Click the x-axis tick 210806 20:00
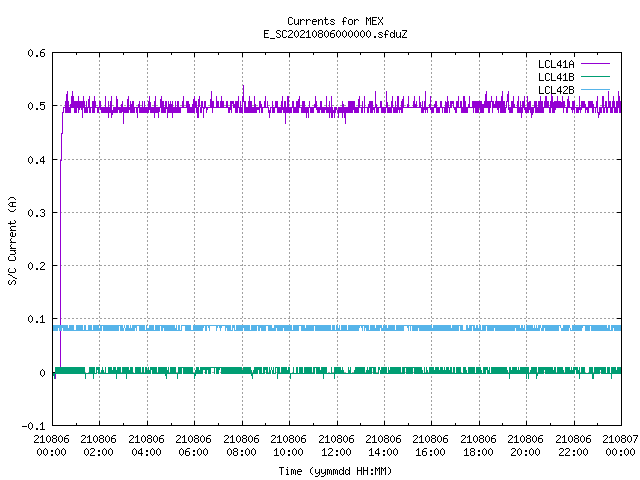Screen dimensions: 640x480 tap(525, 446)
